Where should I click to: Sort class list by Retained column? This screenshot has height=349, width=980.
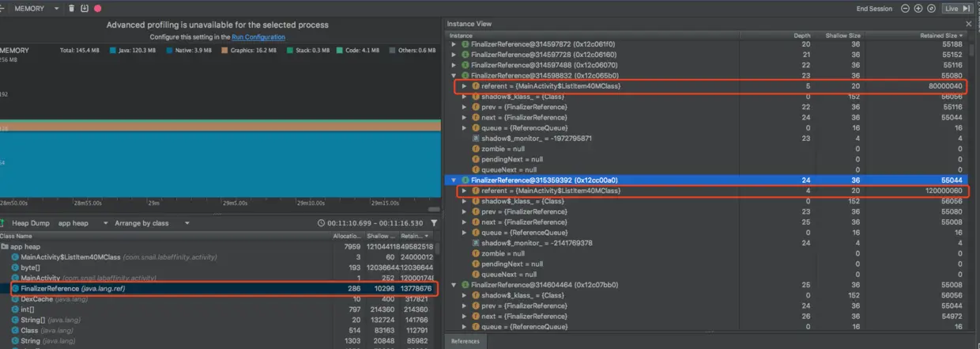click(x=416, y=236)
